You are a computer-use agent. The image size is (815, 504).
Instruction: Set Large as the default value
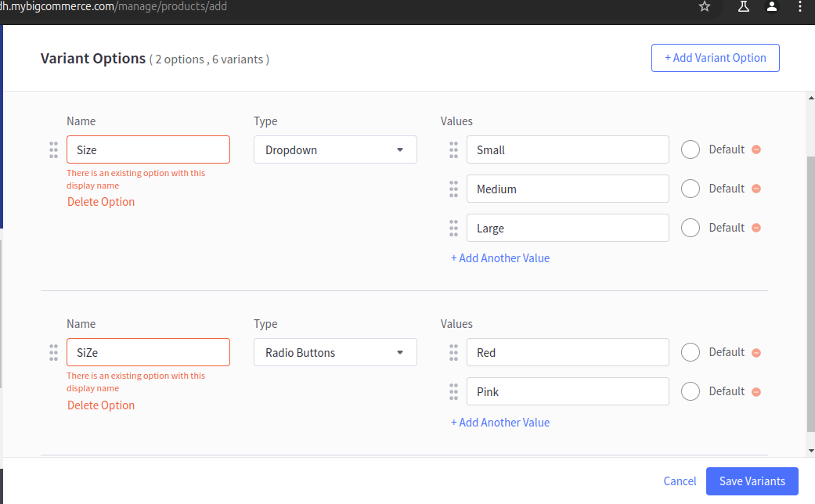coord(690,228)
